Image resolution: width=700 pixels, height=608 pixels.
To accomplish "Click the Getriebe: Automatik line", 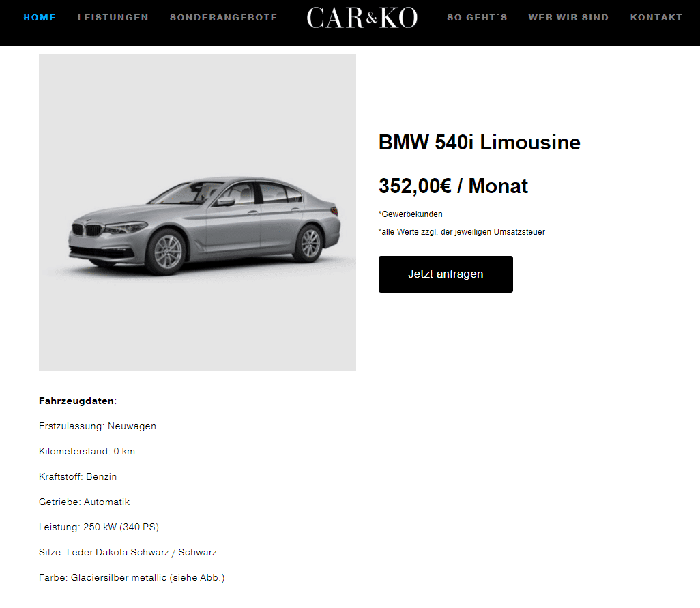I will click(x=84, y=502).
